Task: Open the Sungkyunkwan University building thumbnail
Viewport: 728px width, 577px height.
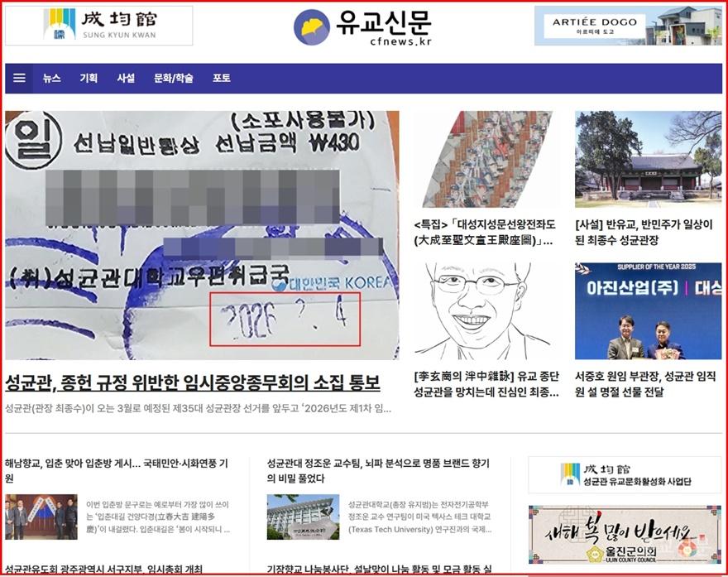Action: coord(303,517)
